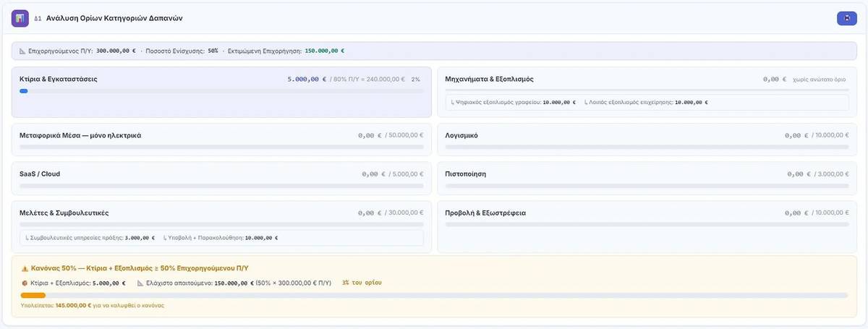The image size is (868, 329).
Task: Click the Ποσοστό Ενίσχυσης 50% value
Action: point(213,51)
